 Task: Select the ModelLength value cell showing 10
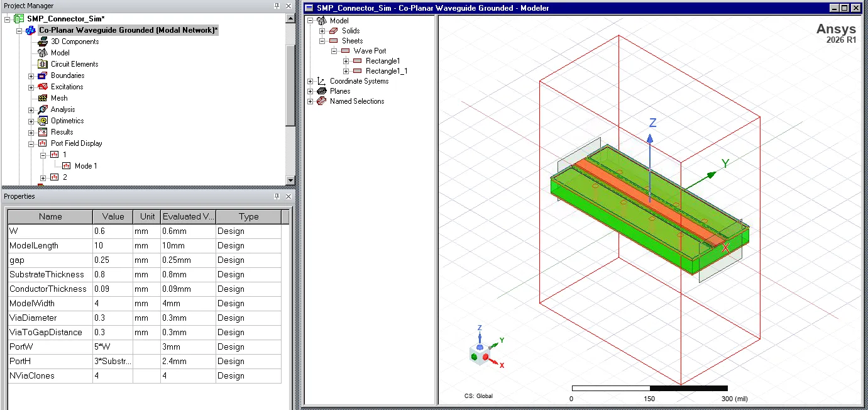click(x=113, y=245)
